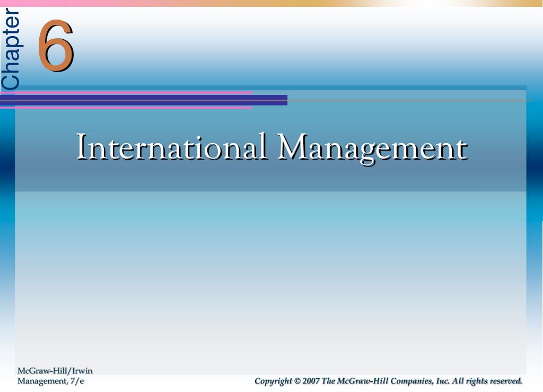Viewport: 543px width, 392px height.
Task: Click the vertical 'Chapter' label
Action: coord(11,49)
